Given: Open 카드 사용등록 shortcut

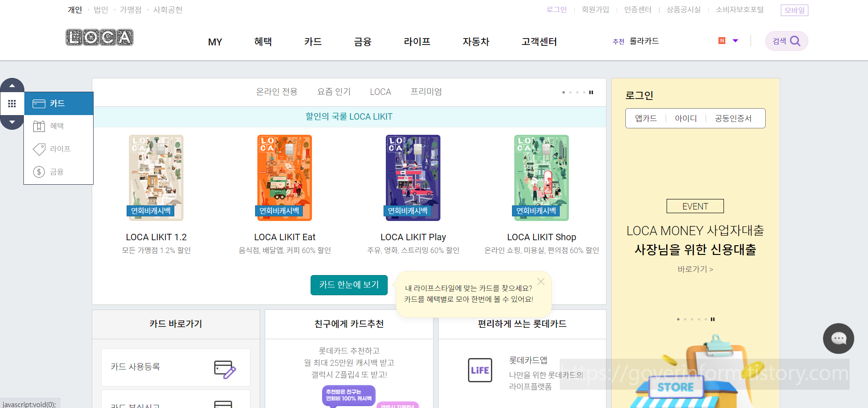Looking at the screenshot, I should pyautogui.click(x=176, y=367).
